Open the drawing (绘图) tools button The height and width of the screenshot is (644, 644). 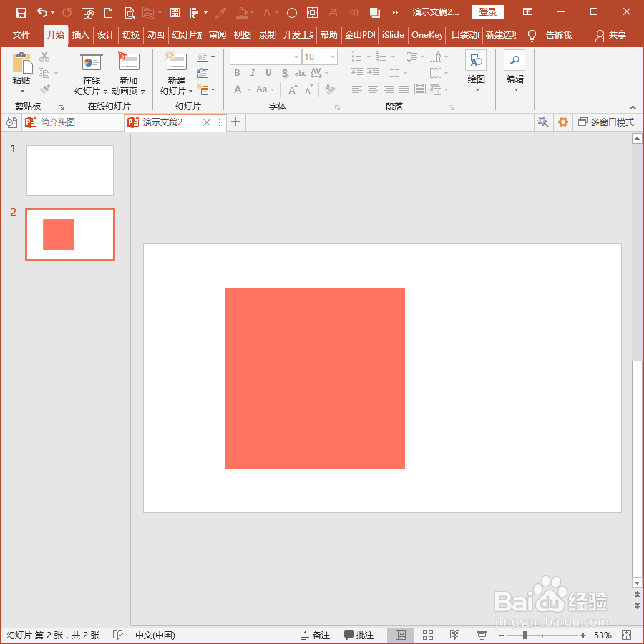pyautogui.click(x=476, y=71)
